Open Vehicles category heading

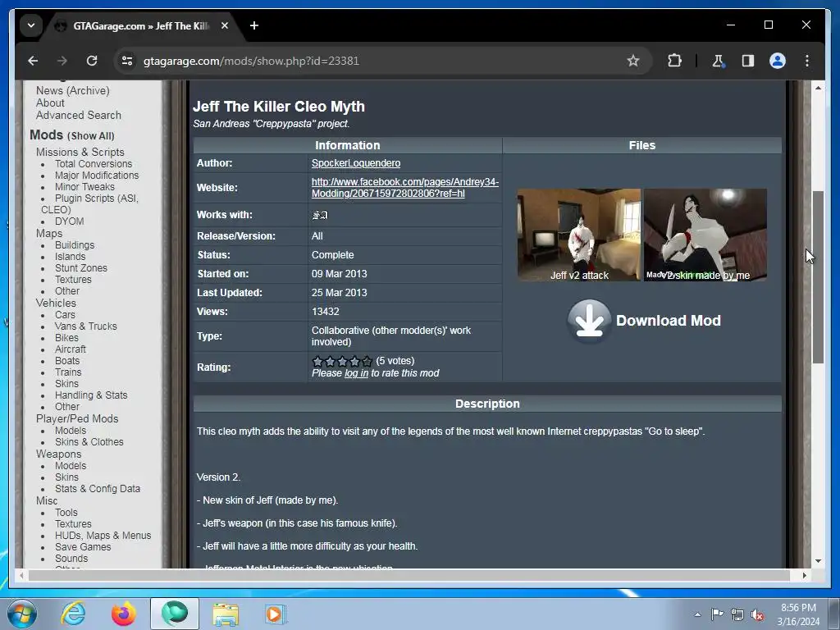click(56, 304)
